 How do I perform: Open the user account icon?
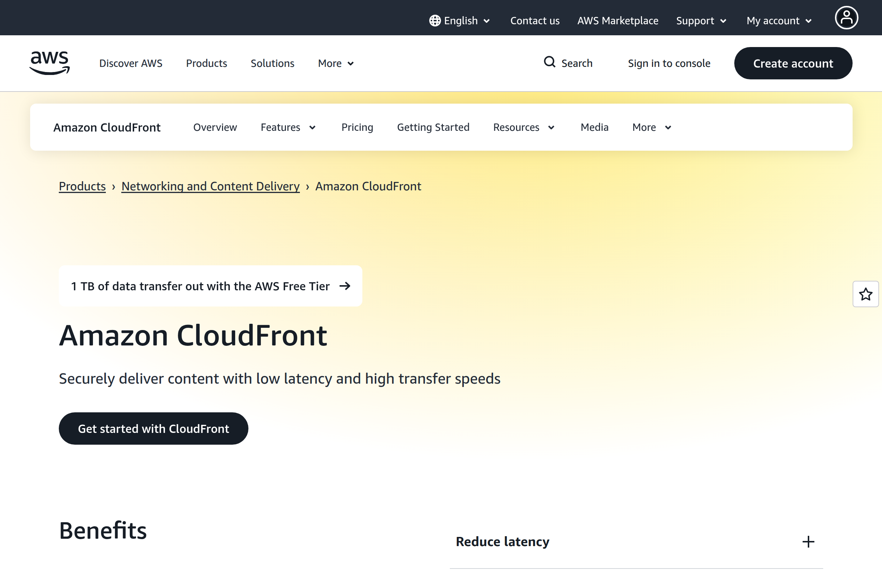(847, 17)
